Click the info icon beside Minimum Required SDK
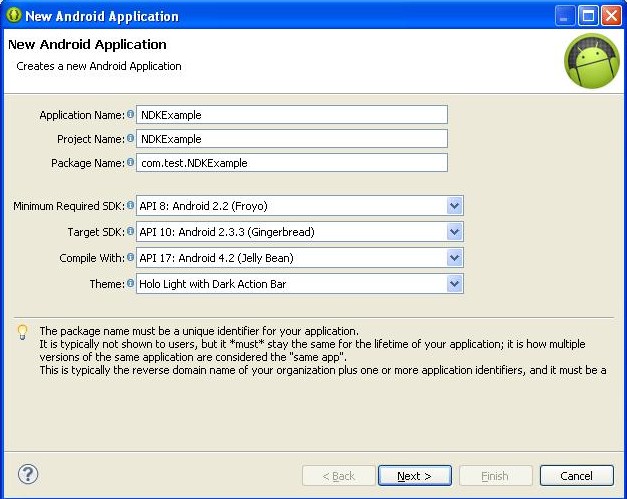 pyautogui.click(x=130, y=205)
